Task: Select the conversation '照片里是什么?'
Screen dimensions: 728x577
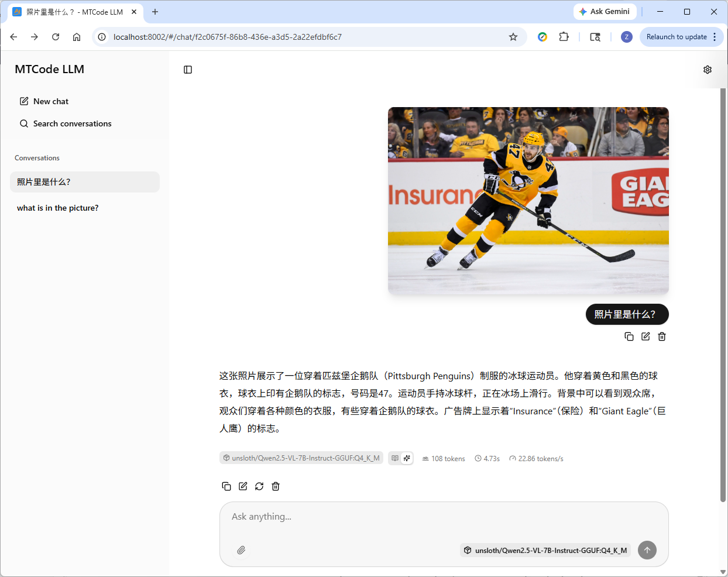Action: [85, 182]
